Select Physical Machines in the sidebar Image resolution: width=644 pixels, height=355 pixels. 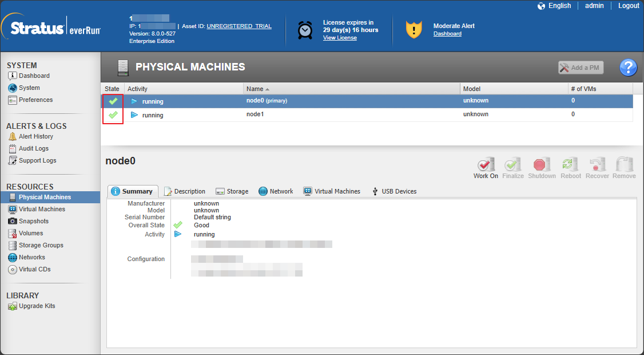(x=50, y=197)
